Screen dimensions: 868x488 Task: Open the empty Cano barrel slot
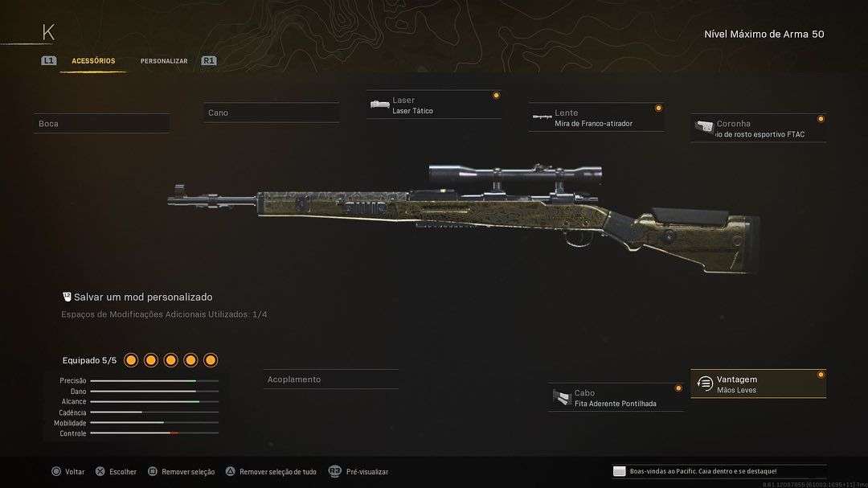pyautogui.click(x=272, y=113)
